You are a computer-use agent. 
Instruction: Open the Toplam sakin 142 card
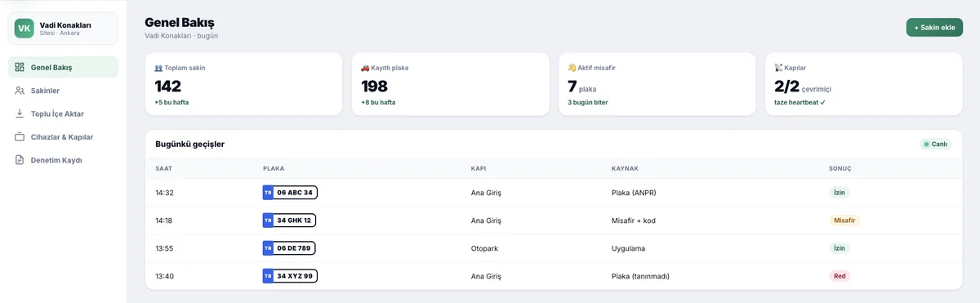(x=243, y=84)
